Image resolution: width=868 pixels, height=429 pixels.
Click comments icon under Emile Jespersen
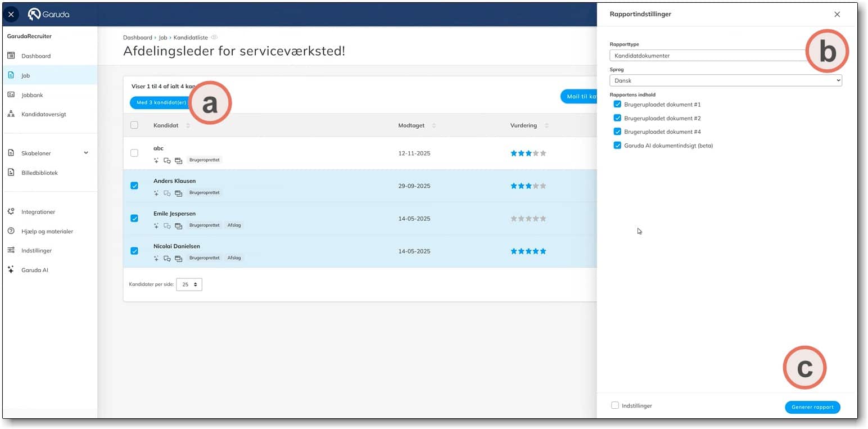pos(167,225)
